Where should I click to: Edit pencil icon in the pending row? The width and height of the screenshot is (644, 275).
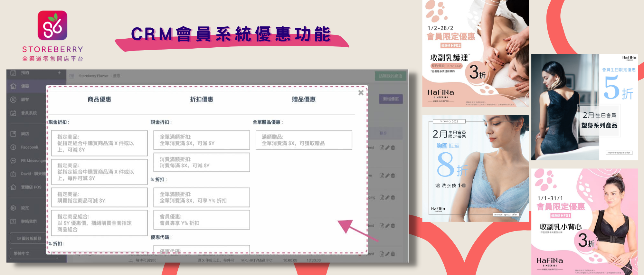click(x=387, y=197)
